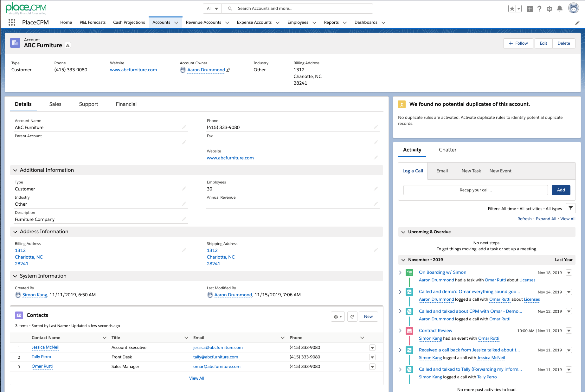The height and width of the screenshot is (392, 585).
Task: Edit the Account Name field pencil
Action: click(x=184, y=127)
